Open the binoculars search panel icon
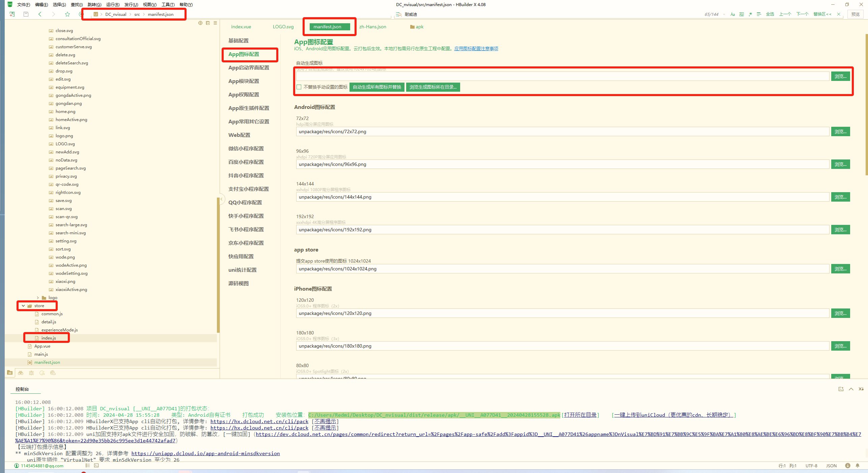The image size is (868, 473). (x=21, y=373)
